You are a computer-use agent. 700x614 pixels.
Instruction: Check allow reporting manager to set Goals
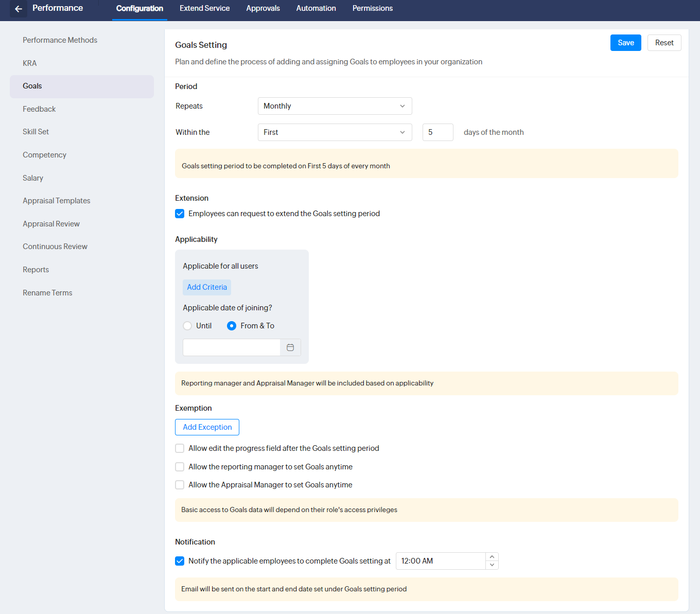coord(180,467)
